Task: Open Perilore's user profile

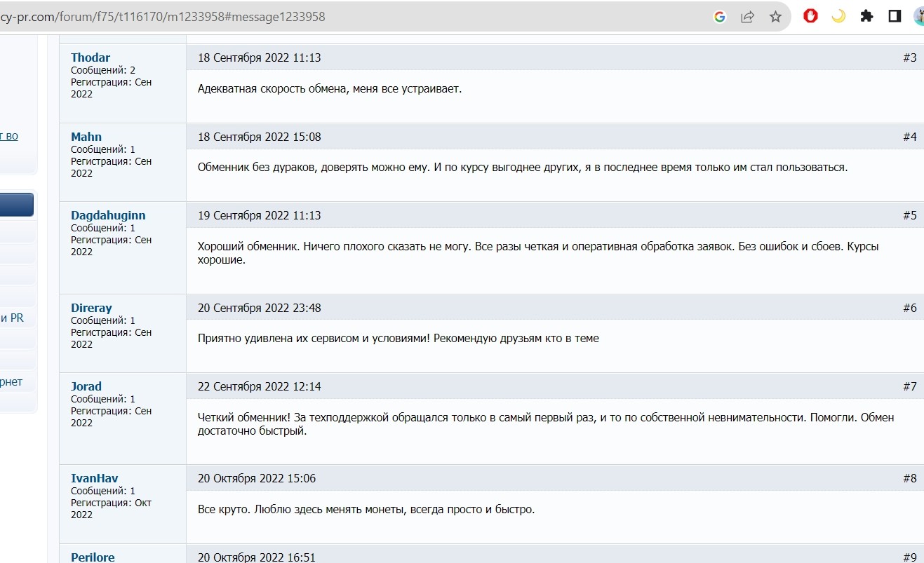Action: tap(93, 557)
